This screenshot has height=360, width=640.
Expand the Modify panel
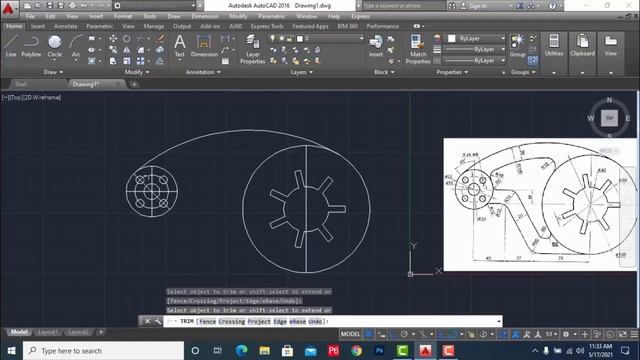pos(137,72)
